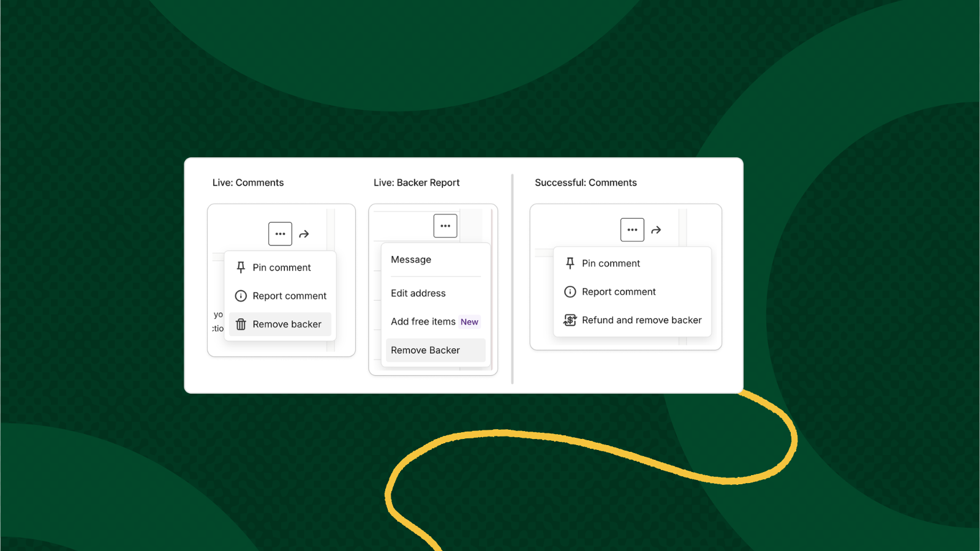Open the ellipsis menu under Successful: Comments
The image size is (980, 551).
tap(632, 230)
